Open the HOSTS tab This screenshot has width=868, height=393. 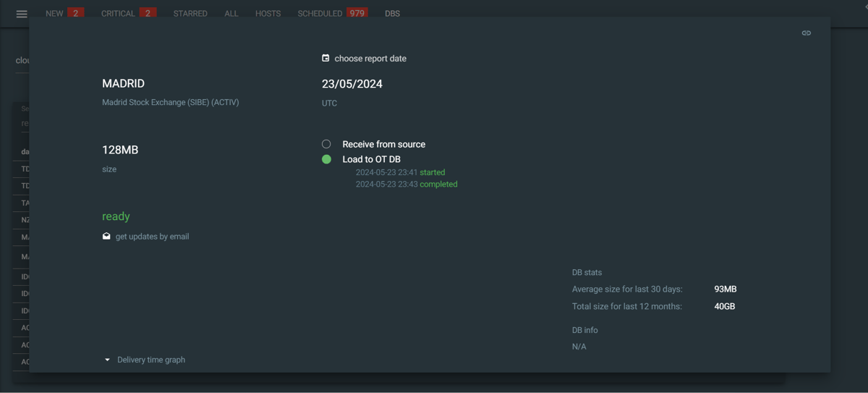coord(268,14)
